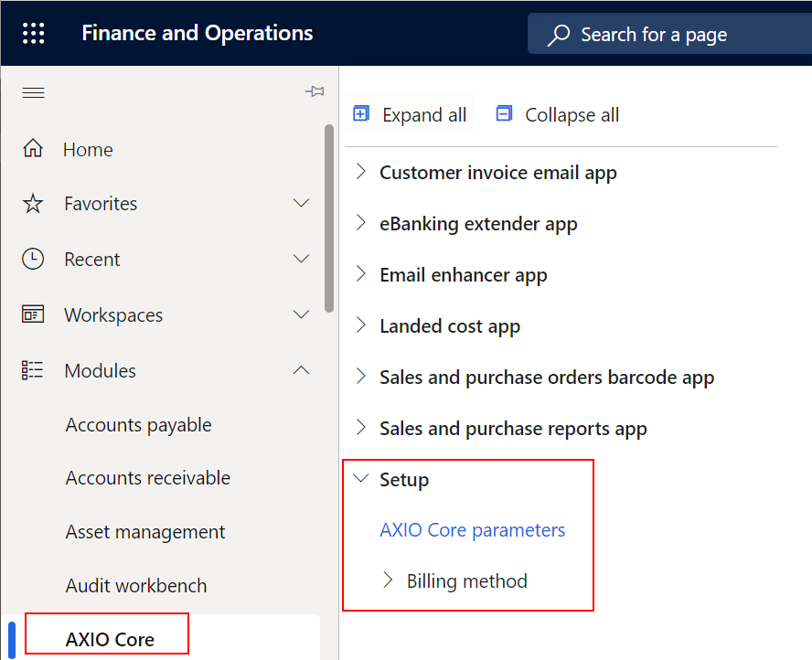Select the Home icon in sidebar

34,148
